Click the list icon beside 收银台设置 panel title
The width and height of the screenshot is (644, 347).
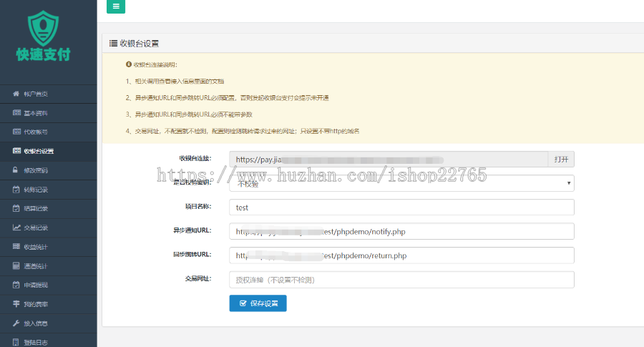pos(113,43)
